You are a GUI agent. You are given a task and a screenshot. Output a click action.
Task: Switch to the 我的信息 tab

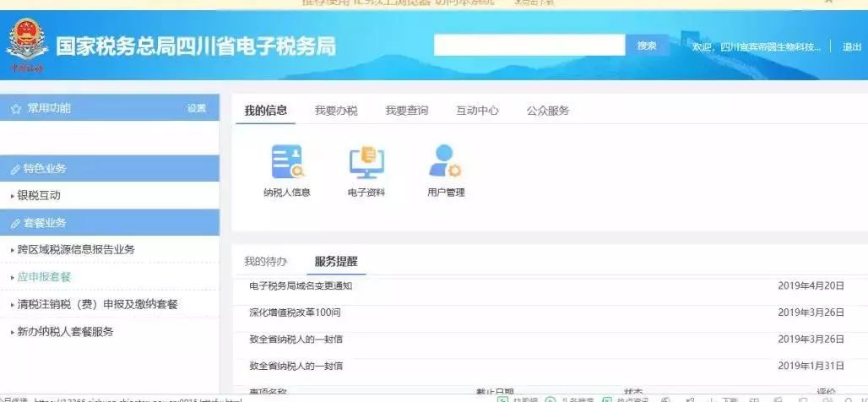tap(266, 110)
